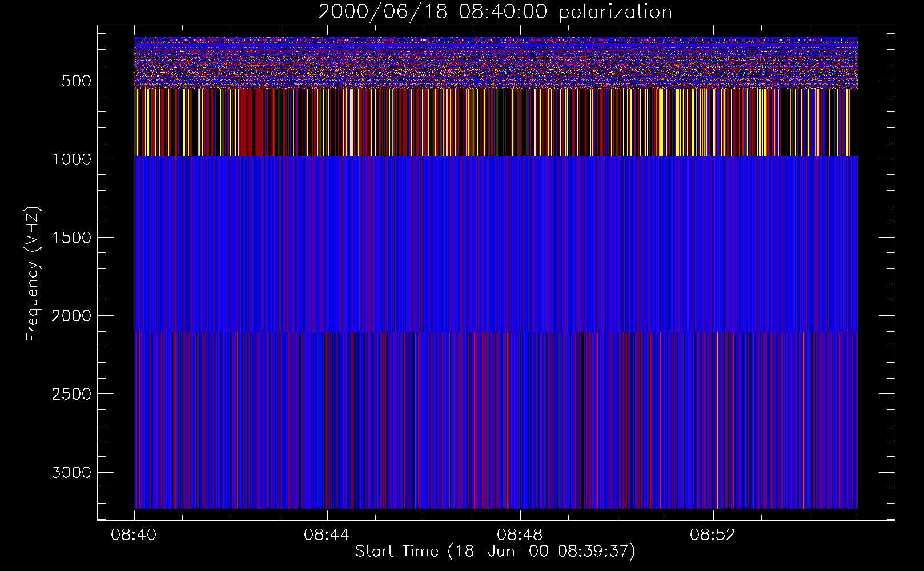This screenshot has height=571, width=924.
Task: Click the 'Start Time (18-Jun-00 08:39:37)' label
Action: [495, 551]
